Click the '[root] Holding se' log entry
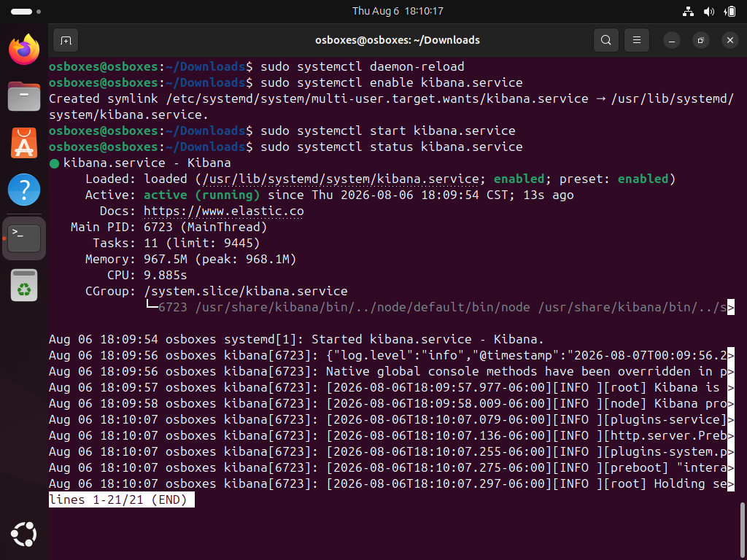 392,484
